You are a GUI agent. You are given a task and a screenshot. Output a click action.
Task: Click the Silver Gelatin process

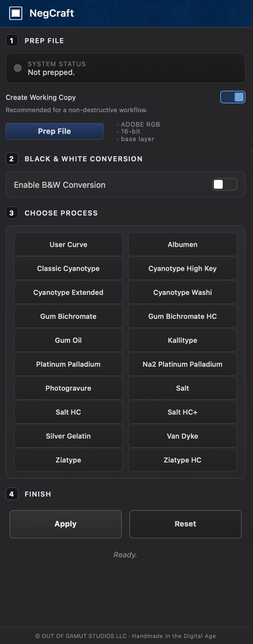68,436
